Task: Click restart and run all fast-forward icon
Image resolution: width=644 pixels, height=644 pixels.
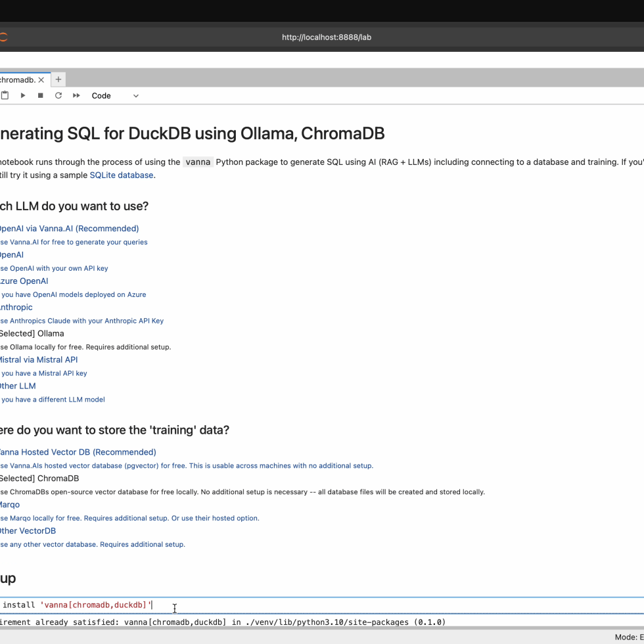Action: click(76, 95)
